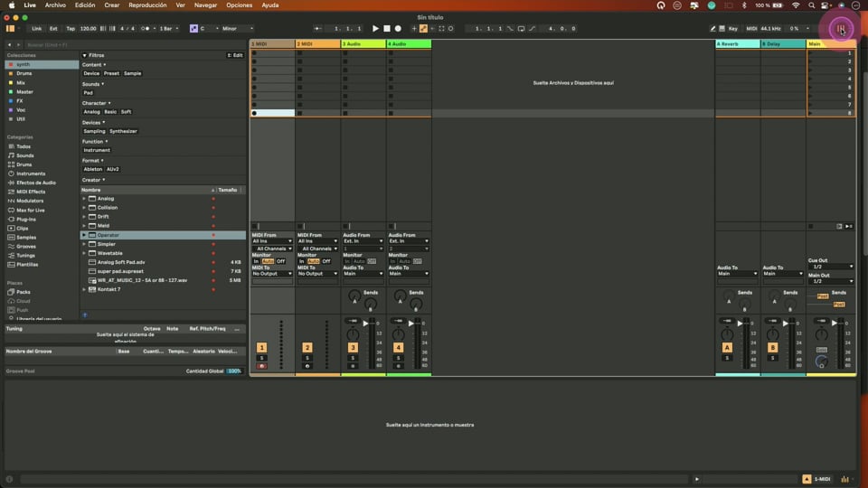Click the MIDI Arrangement Overdub plus icon
The image size is (868, 488).
tap(413, 29)
